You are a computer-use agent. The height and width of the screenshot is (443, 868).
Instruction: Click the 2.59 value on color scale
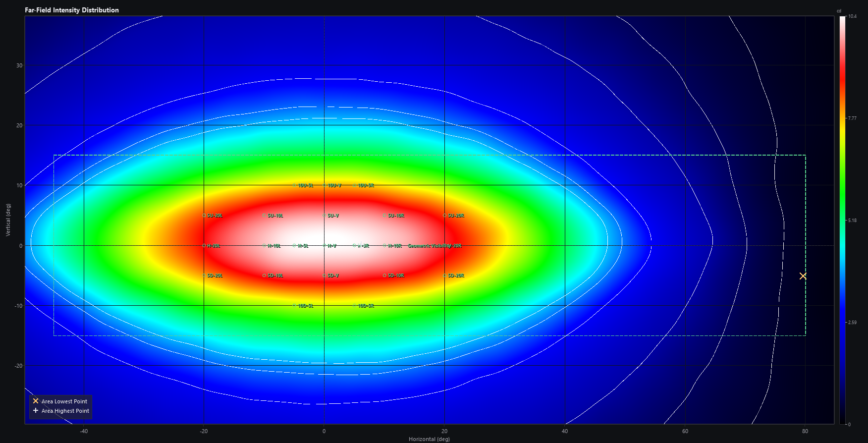pos(852,323)
